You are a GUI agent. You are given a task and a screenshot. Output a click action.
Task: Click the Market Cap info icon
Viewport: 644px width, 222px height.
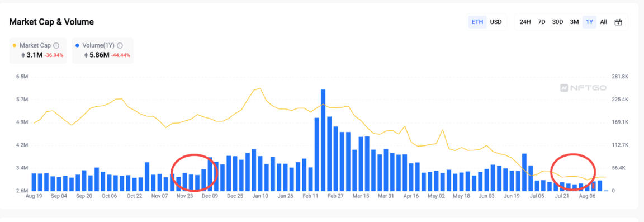(x=56, y=46)
